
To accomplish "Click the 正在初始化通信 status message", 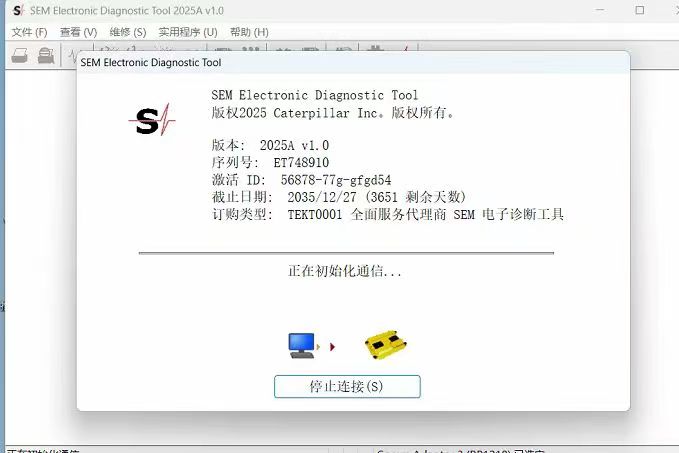I will tap(345, 271).
